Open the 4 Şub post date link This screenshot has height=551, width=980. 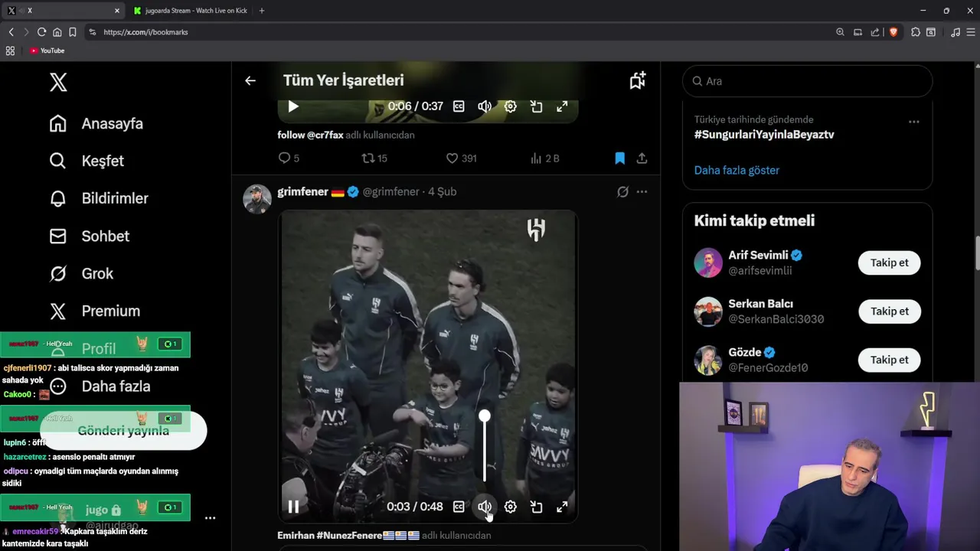pyautogui.click(x=442, y=192)
